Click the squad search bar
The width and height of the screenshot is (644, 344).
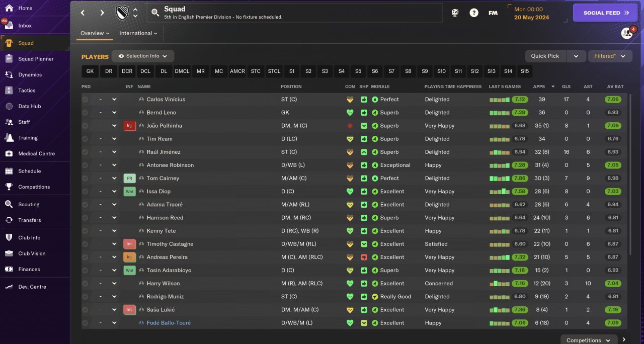[295, 13]
